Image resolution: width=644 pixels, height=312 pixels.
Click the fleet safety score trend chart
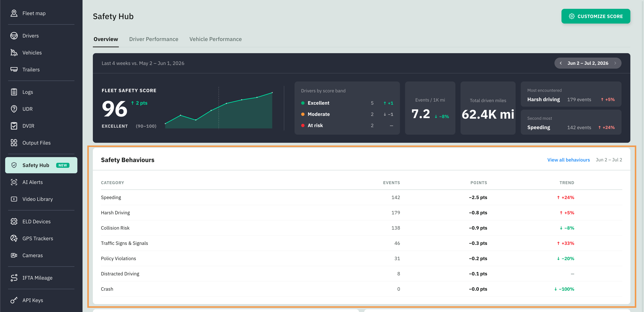coord(219,110)
